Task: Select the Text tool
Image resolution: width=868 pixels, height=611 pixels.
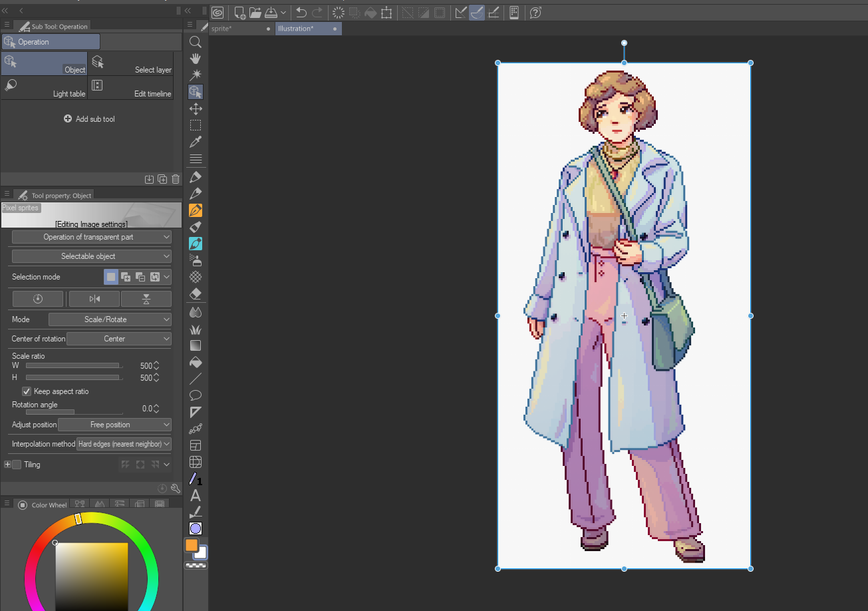Action: click(x=196, y=496)
